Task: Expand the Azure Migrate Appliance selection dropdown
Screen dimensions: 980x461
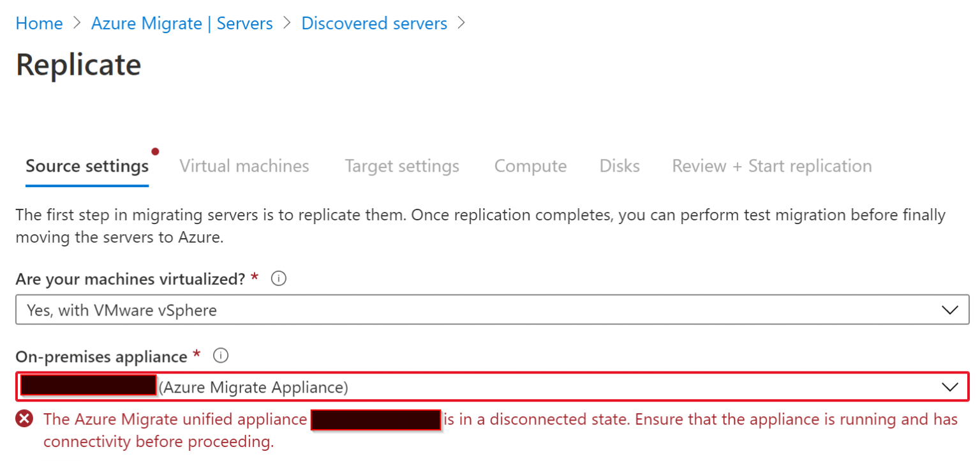Action: tap(491, 387)
